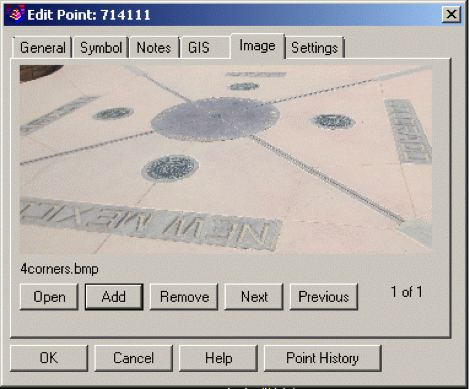Click the application icon in the title bar

click(16, 15)
